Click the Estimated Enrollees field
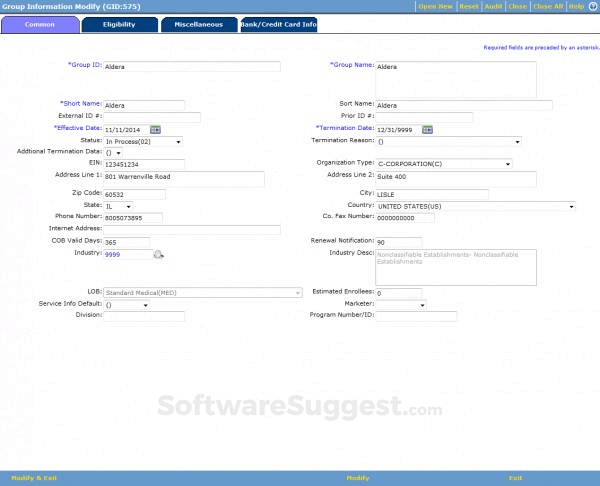Screen dimensions: 600x486 (399, 293)
